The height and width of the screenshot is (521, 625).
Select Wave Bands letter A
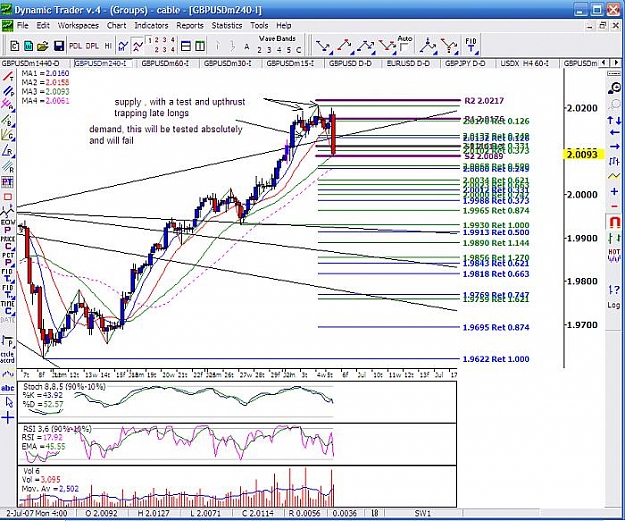[x=247, y=47]
